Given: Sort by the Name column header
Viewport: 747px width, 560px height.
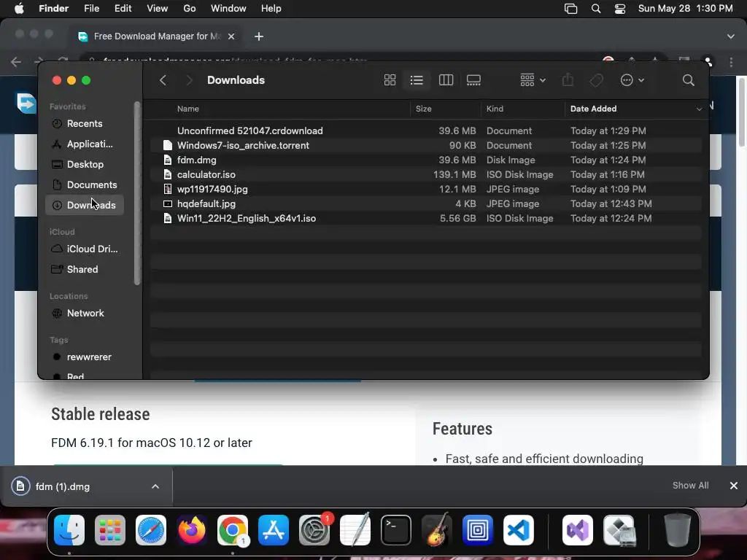Looking at the screenshot, I should 187,109.
